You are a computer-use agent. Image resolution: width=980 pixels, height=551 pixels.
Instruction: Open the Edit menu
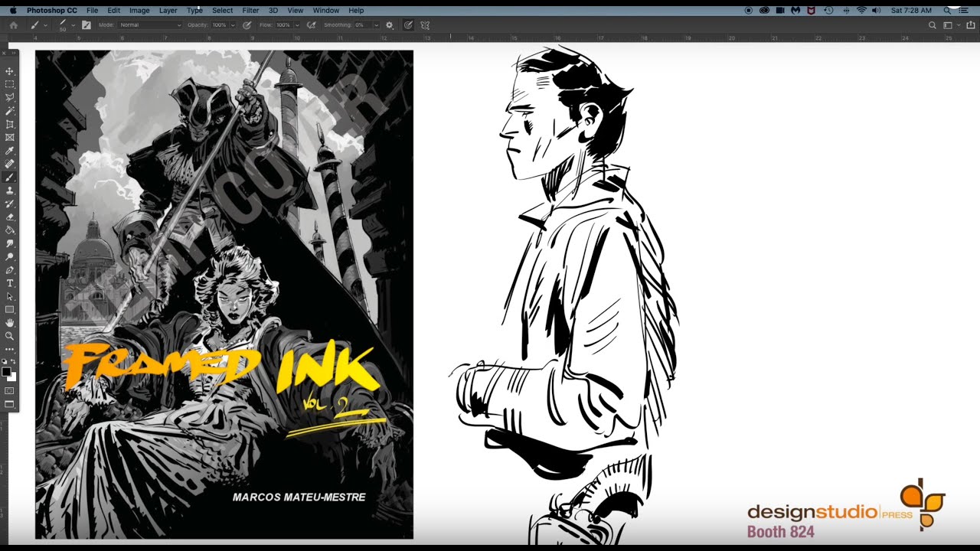[113, 11]
